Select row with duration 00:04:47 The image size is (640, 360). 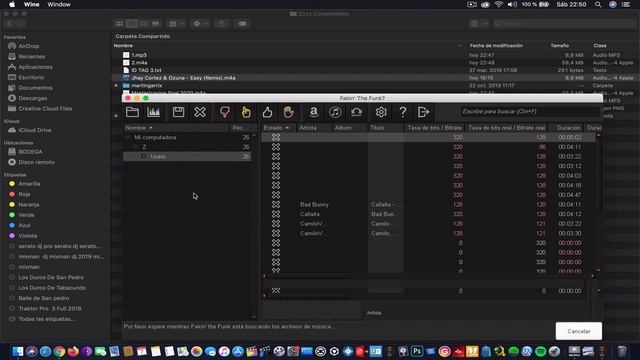429,195
